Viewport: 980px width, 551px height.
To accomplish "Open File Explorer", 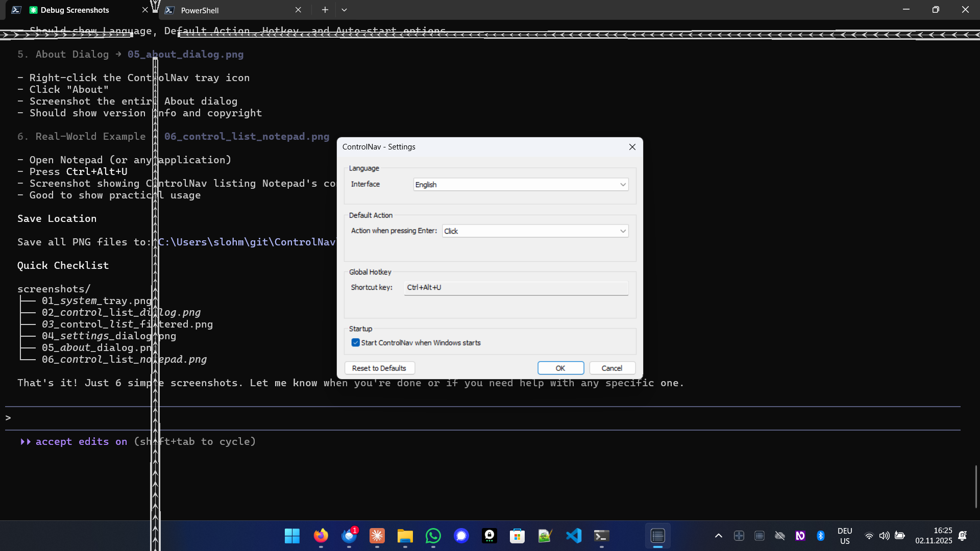I will tap(405, 536).
